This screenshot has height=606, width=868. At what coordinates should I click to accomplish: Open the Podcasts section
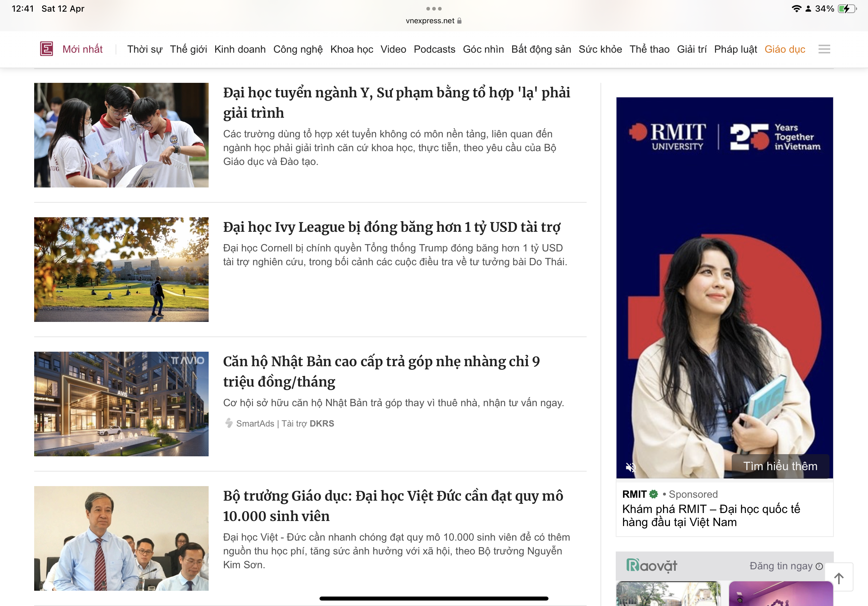pyautogui.click(x=435, y=49)
